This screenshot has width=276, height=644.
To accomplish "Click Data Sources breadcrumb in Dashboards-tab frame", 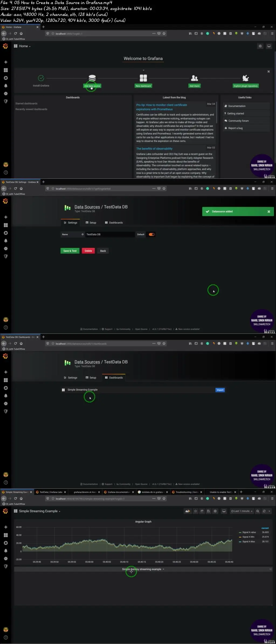I will (x=87, y=362).
